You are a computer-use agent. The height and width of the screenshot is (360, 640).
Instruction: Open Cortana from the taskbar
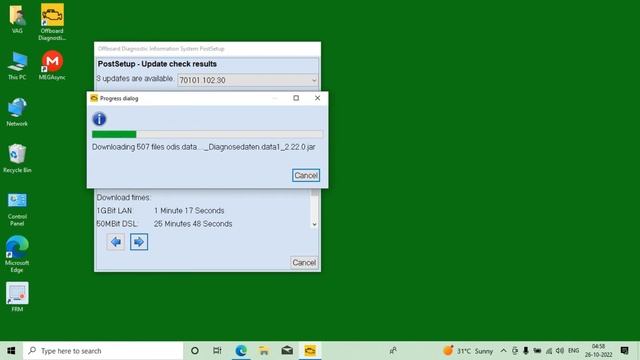coord(195,351)
